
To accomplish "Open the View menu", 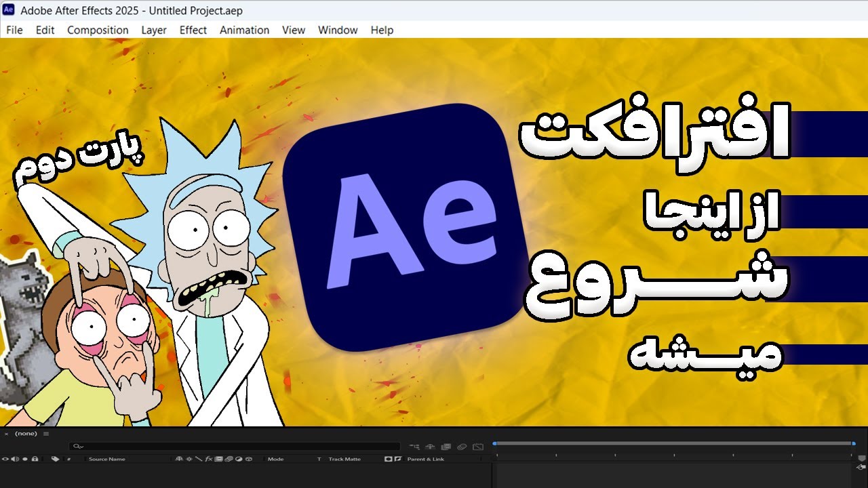I will coord(294,30).
